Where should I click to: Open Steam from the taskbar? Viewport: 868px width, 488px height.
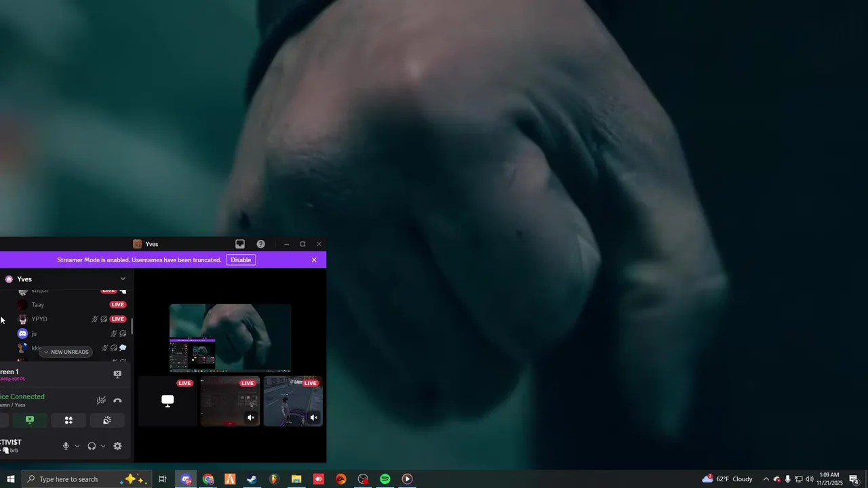(x=252, y=479)
